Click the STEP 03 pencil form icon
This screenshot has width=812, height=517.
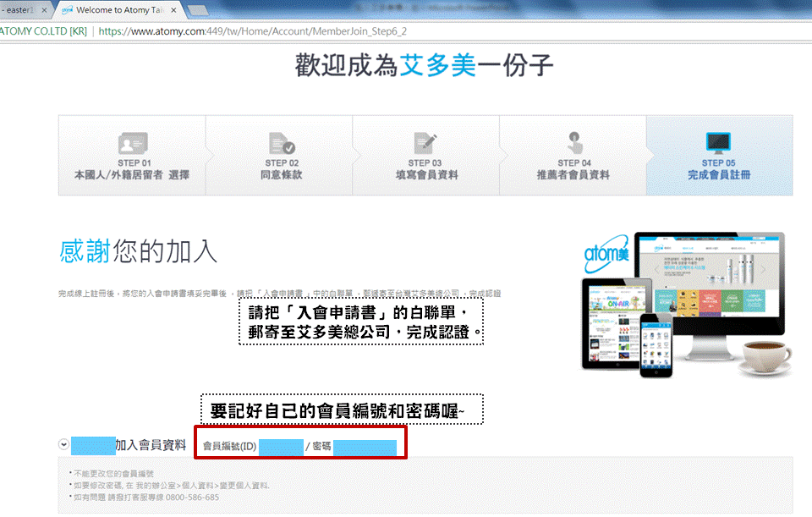tap(425, 143)
